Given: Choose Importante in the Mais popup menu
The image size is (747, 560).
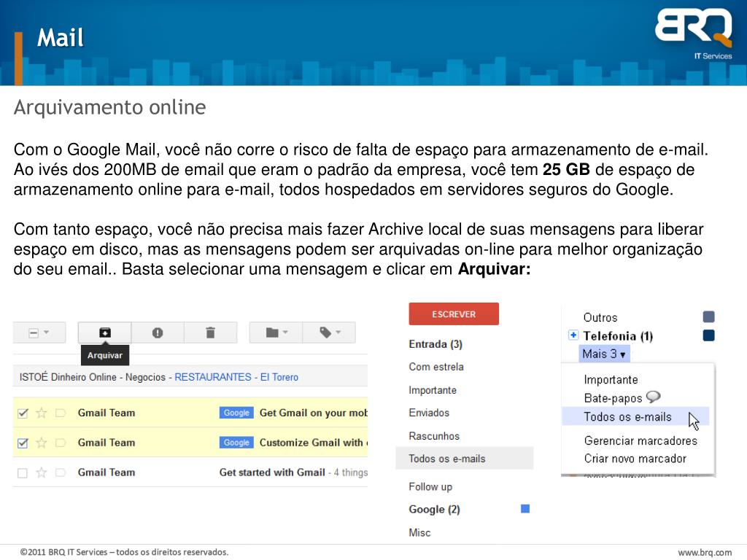Looking at the screenshot, I should 611,379.
